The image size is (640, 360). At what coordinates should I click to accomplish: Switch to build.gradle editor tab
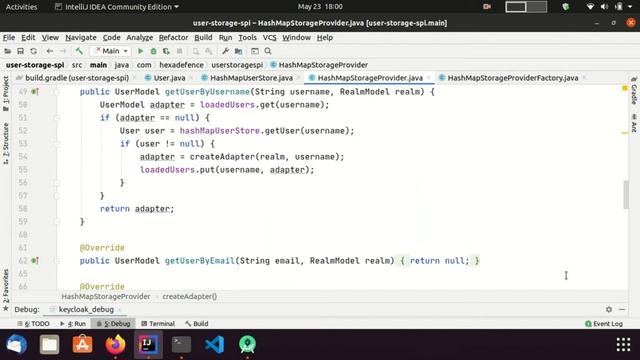(76, 78)
